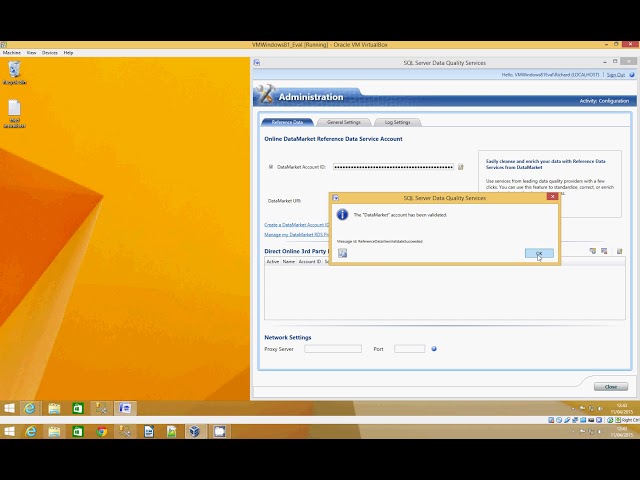
Task: Click the validate icon beside DataMarket Account ID
Action: point(461,167)
